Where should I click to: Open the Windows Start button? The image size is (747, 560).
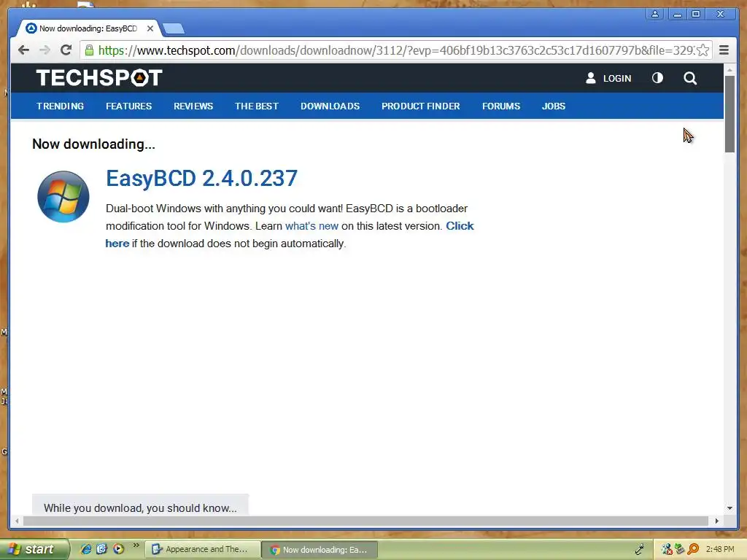coord(34,549)
